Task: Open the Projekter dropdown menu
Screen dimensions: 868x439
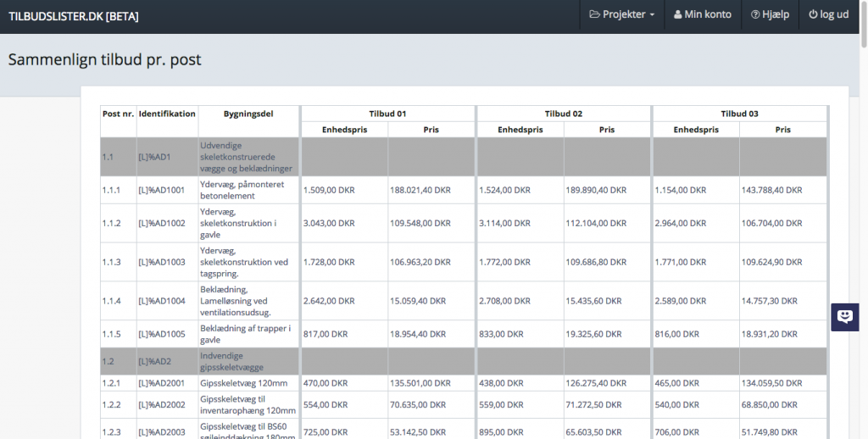Action: [x=621, y=14]
